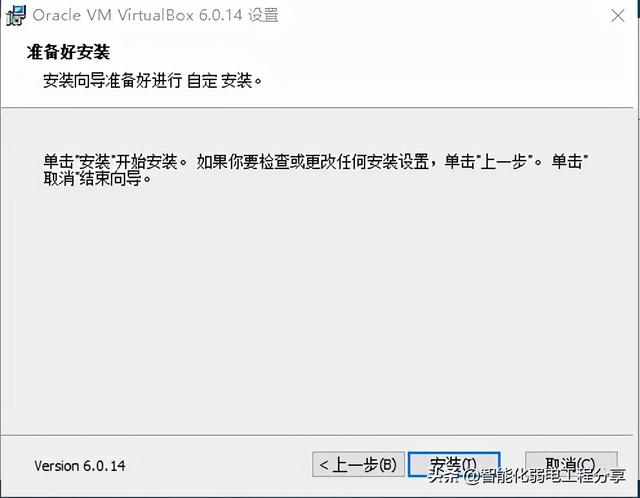Click the 结束向导 text on the second line
640x498 pixels.
tap(110, 178)
